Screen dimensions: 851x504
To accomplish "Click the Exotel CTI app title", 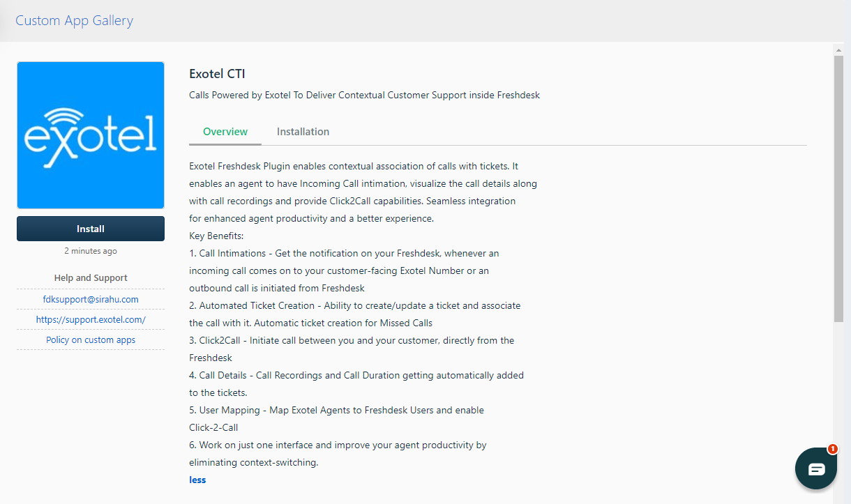I will (217, 74).
